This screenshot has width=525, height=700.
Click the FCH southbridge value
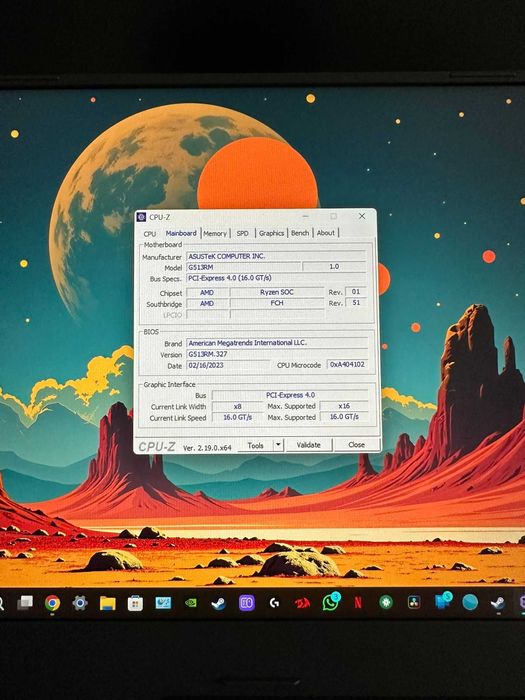pos(277,303)
